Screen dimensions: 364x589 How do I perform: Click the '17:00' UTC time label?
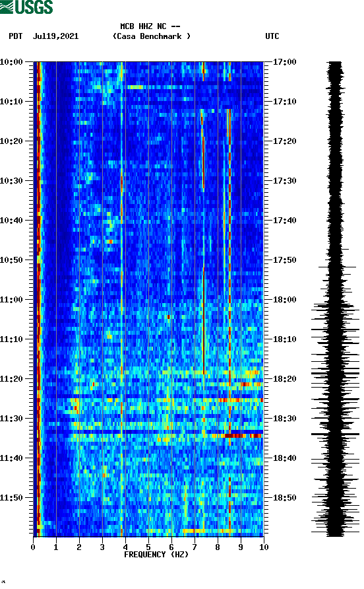click(284, 61)
